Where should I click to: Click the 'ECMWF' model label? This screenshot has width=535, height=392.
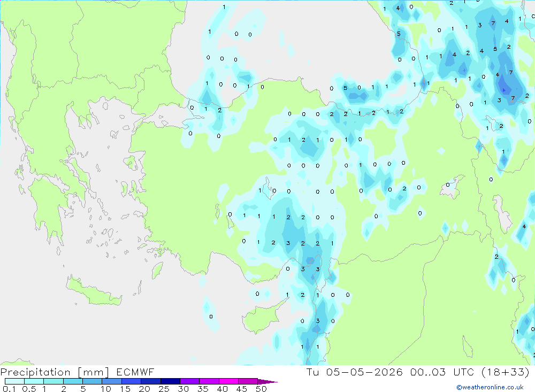coord(135,372)
